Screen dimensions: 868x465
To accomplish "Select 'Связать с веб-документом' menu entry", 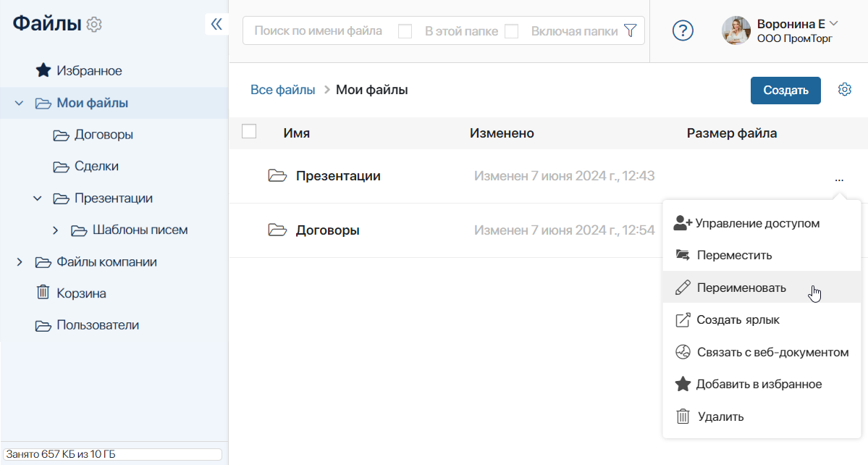I will pyautogui.click(x=762, y=352).
